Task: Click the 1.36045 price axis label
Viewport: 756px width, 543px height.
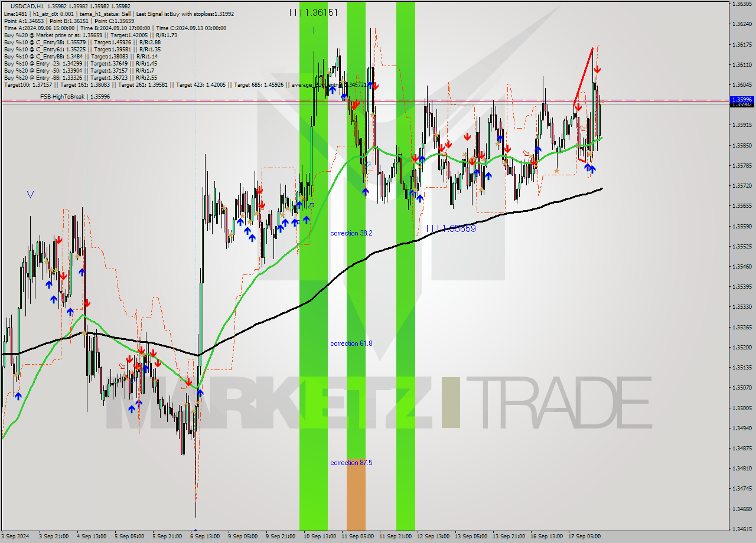Action: [x=742, y=84]
